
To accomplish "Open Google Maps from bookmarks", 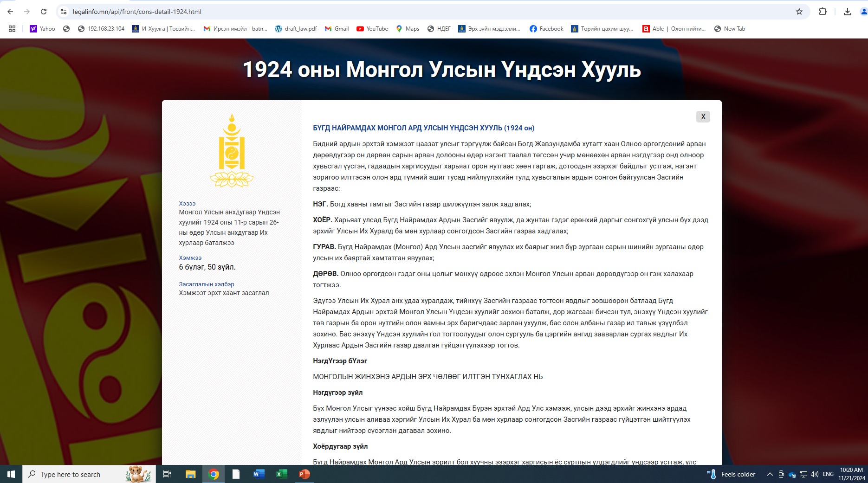I will point(407,29).
